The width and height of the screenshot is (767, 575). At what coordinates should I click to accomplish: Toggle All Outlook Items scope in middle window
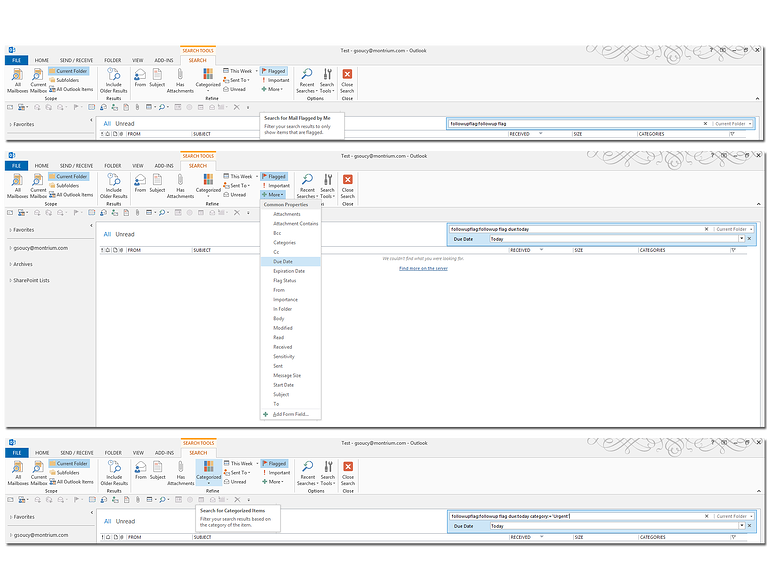click(x=71, y=195)
